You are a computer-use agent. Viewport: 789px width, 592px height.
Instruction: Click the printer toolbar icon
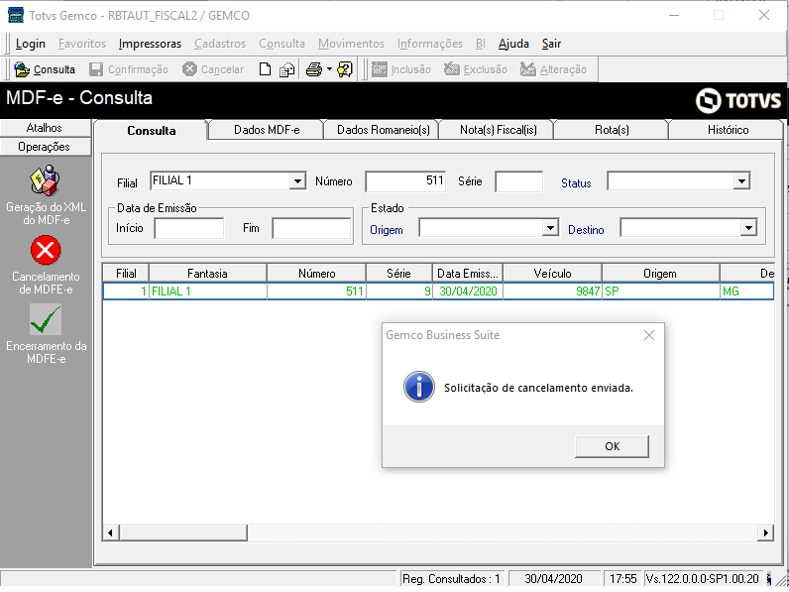point(314,69)
